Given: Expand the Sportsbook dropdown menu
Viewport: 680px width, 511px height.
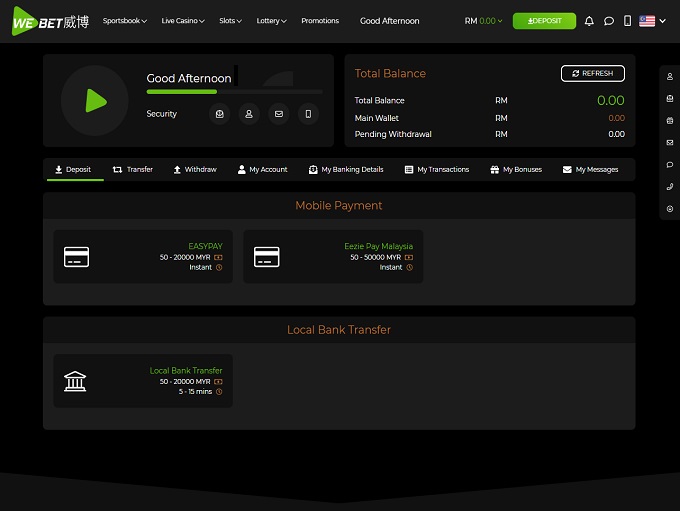Looking at the screenshot, I should click(125, 21).
